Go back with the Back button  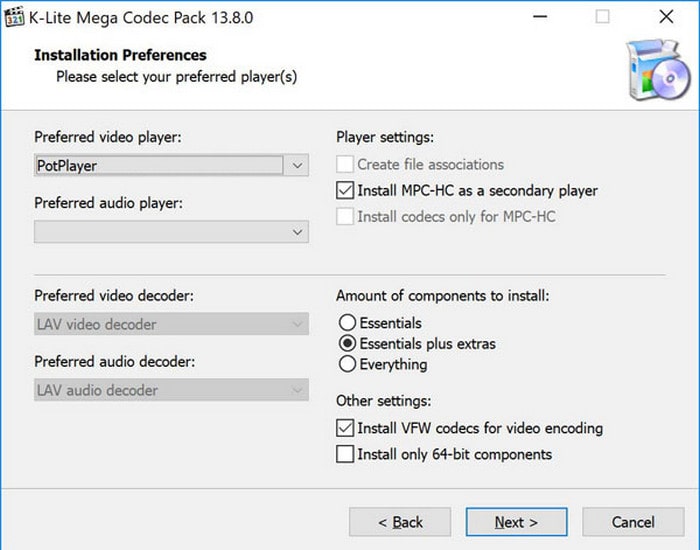[400, 522]
